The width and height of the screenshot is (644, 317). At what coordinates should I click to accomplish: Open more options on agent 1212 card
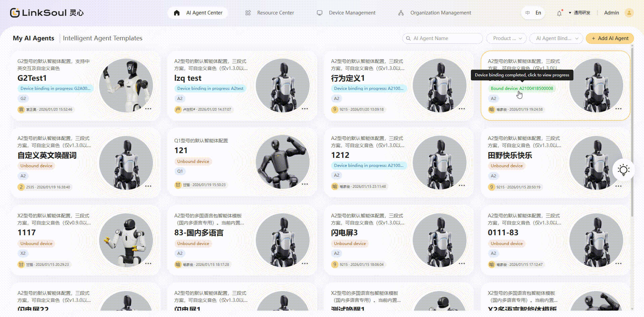click(462, 185)
